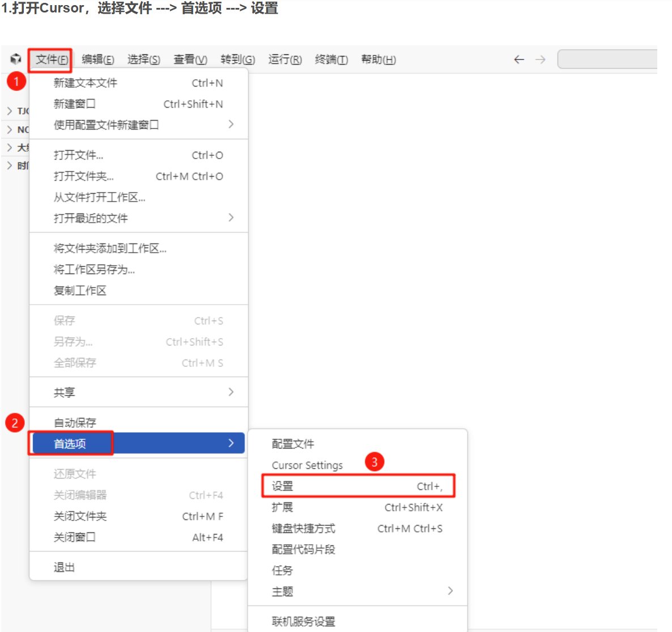Go forward with the right arrow
This screenshot has width=672, height=632.
coord(541,59)
